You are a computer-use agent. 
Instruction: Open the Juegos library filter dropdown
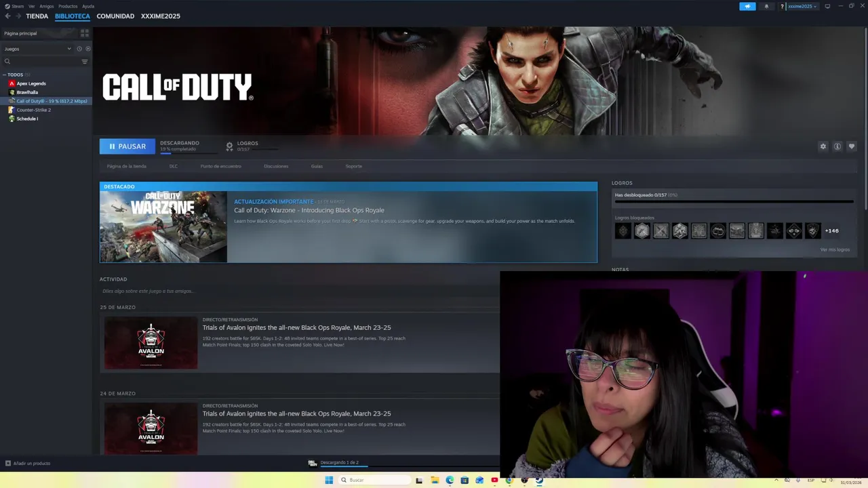pos(37,49)
